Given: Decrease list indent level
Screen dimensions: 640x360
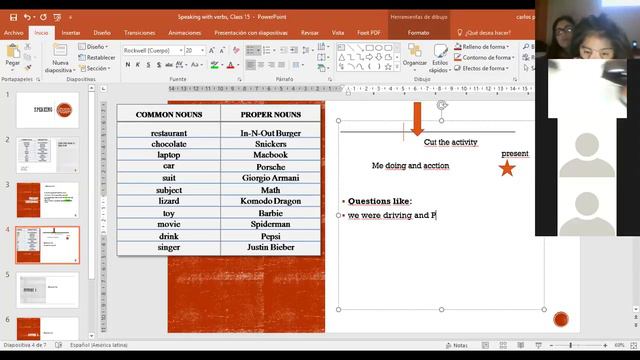Looking at the screenshot, I should pyautogui.click(x=283, y=51).
